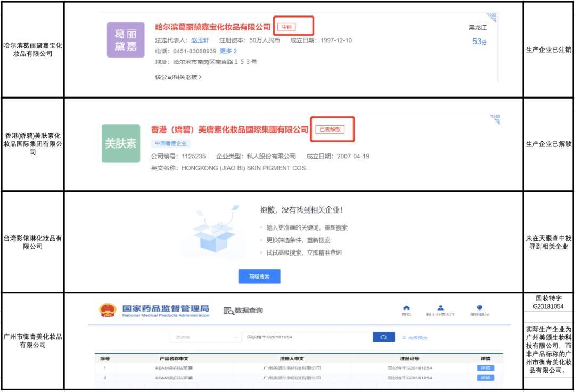
Task: Open the red 香港(嬌碧)美膚素化妝品 title link
Action: pos(229,129)
